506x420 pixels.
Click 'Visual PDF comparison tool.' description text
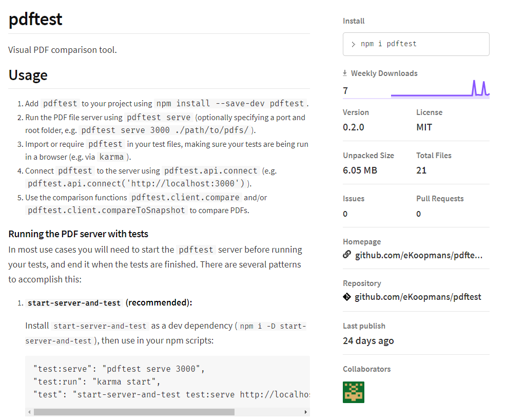coord(63,50)
